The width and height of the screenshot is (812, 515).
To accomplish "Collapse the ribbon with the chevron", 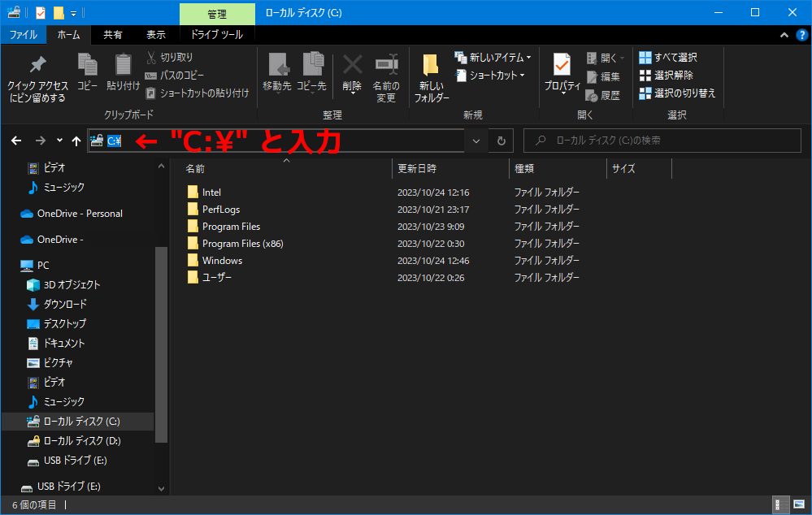I will pyautogui.click(x=784, y=35).
